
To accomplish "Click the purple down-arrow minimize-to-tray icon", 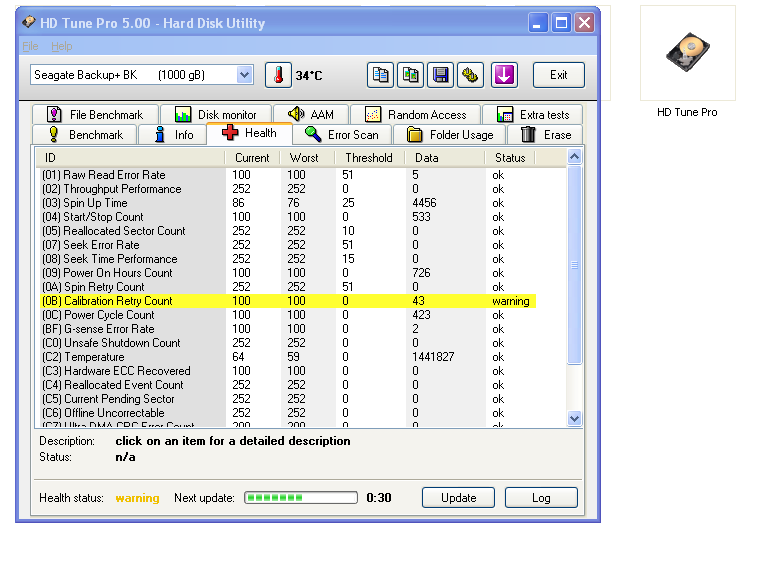I will [x=504, y=75].
